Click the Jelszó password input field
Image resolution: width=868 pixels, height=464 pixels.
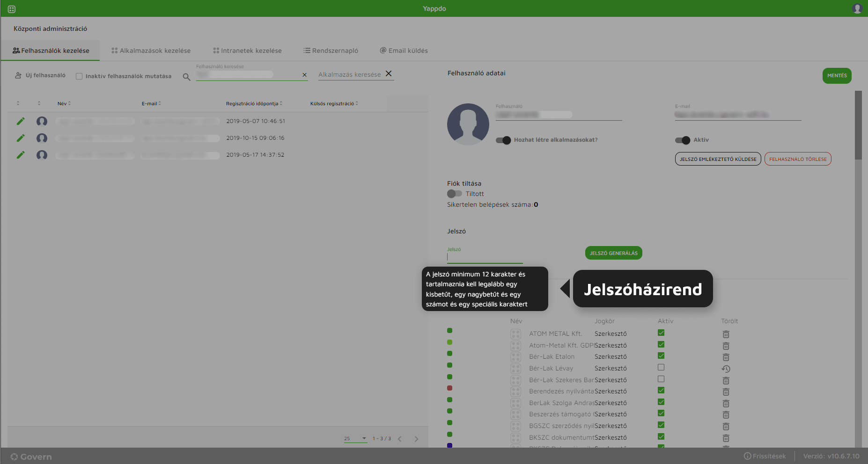coord(485,257)
